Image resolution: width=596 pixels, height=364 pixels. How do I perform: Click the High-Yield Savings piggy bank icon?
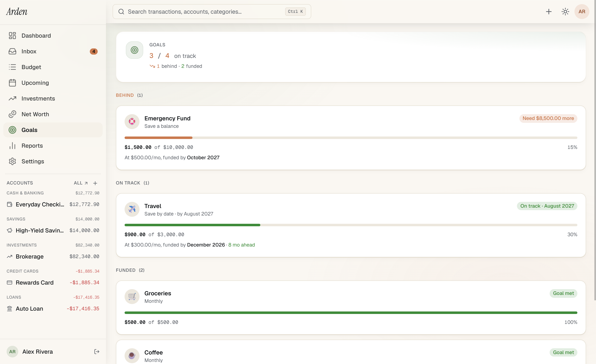click(x=10, y=230)
